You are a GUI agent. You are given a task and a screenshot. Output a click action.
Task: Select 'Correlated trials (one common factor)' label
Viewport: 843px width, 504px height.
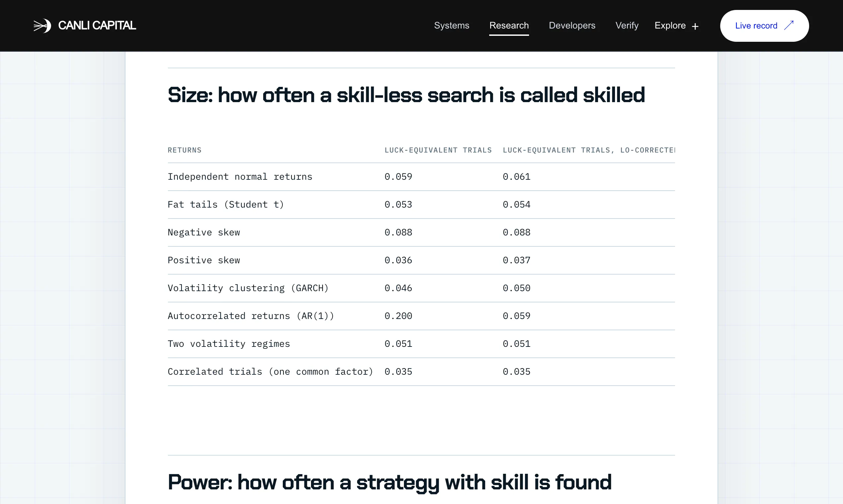pyautogui.click(x=270, y=372)
